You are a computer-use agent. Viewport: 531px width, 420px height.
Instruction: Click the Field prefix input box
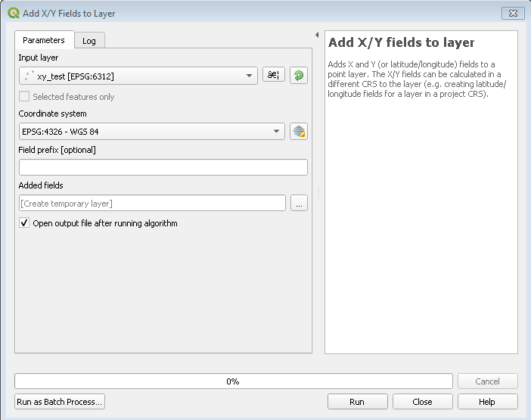[x=163, y=167]
